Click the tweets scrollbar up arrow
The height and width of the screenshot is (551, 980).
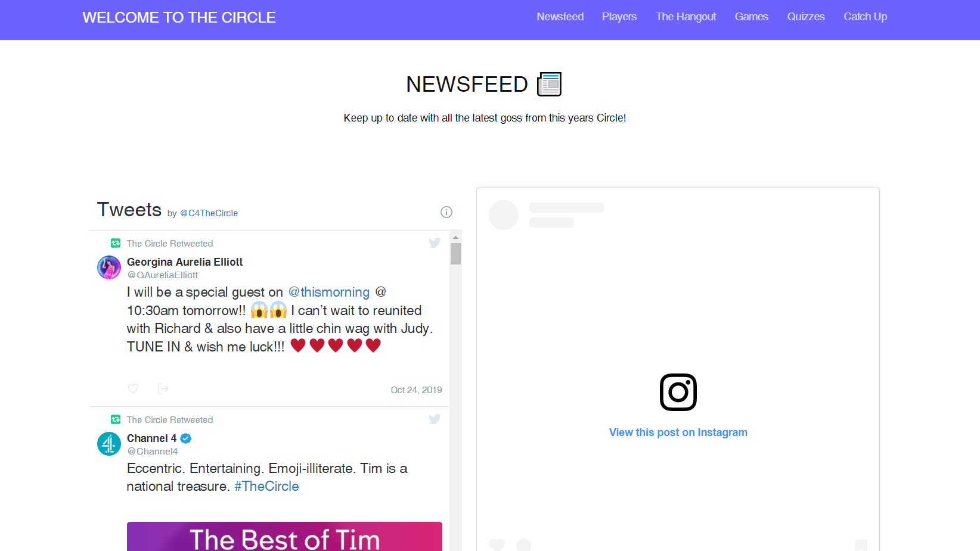pyautogui.click(x=455, y=237)
